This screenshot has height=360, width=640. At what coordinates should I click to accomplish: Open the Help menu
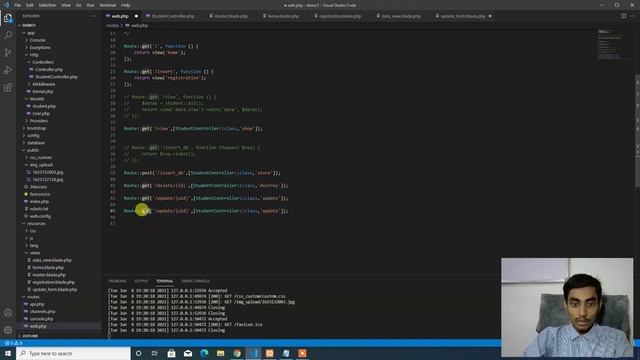[125, 5]
